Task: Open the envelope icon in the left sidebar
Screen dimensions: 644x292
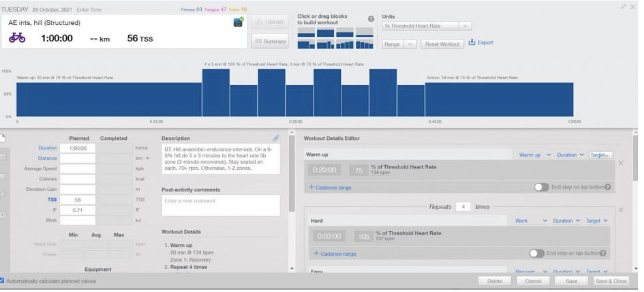Action: pyautogui.click(x=3, y=157)
